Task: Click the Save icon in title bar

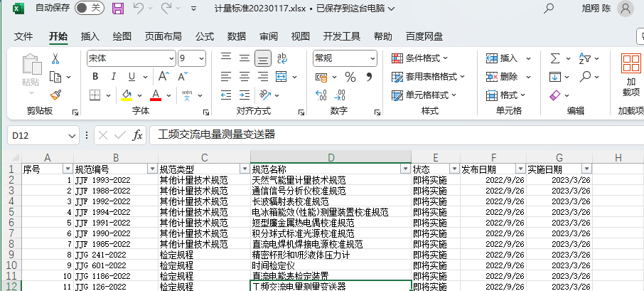Action: pyautogui.click(x=118, y=9)
